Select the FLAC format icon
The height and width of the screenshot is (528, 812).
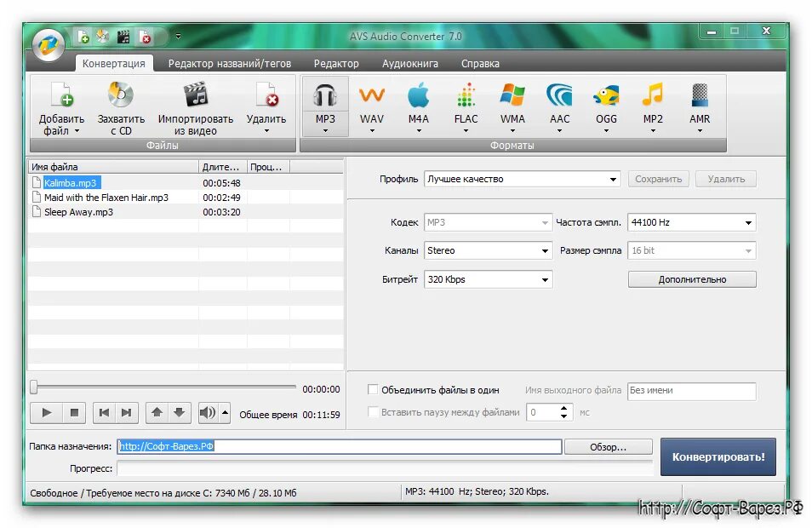(466, 95)
